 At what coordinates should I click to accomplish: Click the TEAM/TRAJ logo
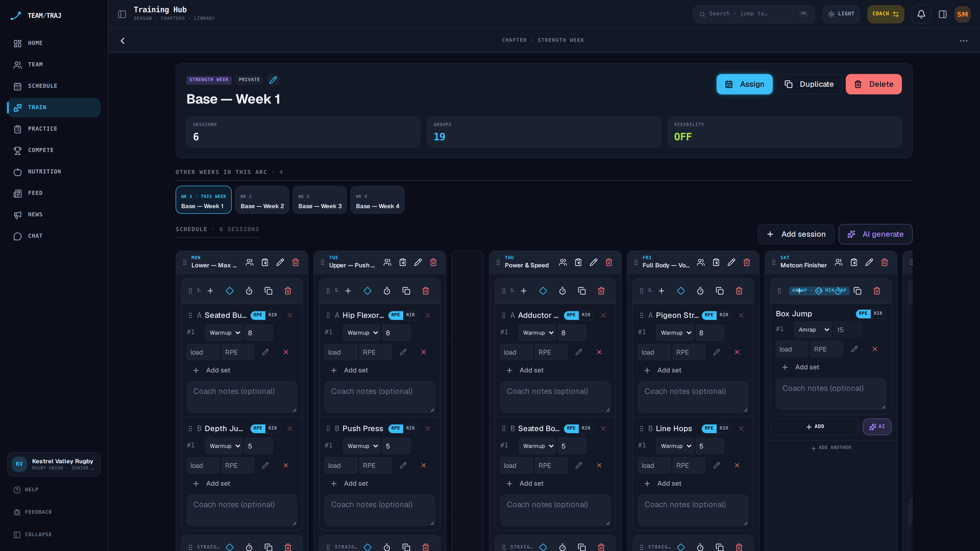pos(36,16)
